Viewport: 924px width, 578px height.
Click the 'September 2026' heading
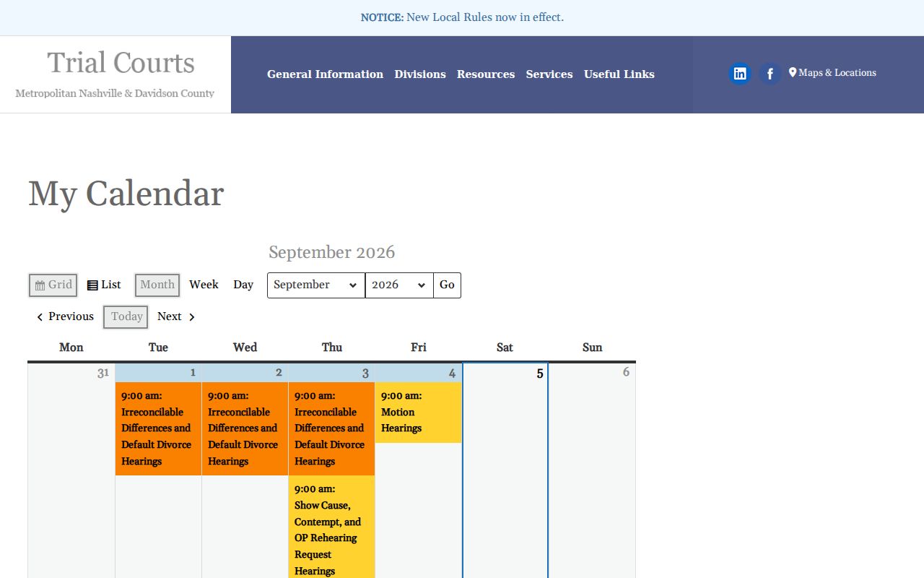point(332,252)
